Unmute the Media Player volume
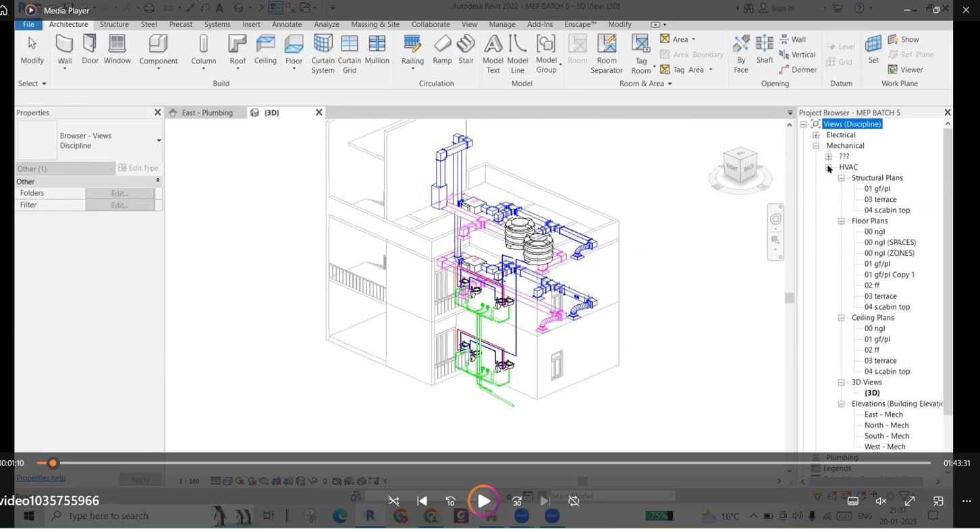980x529 pixels. 880,501
